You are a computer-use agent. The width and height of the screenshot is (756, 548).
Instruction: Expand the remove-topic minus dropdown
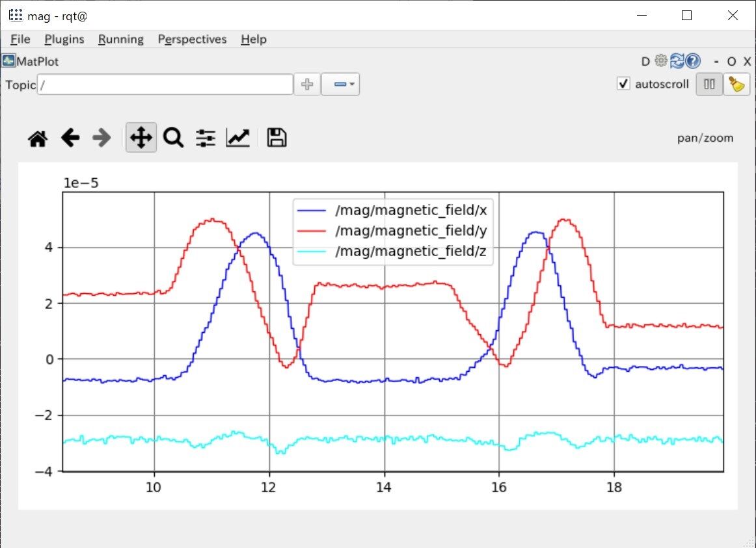pos(340,85)
